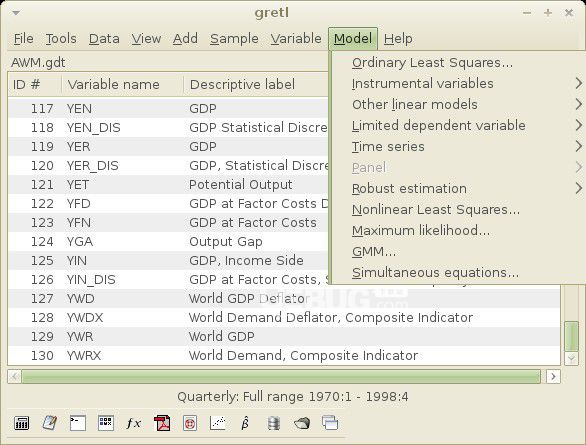Click the horizontal scrollbar left arrow
586x445 pixels.
(14, 376)
